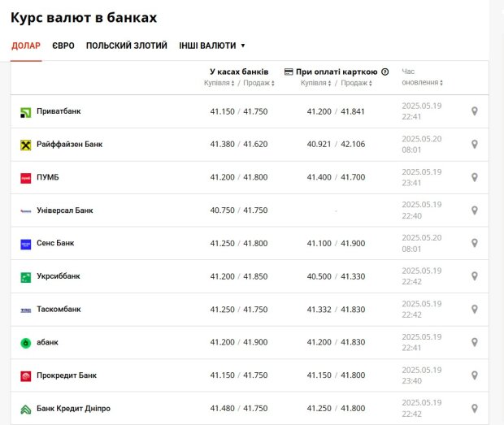Sort by card payment Купівля rate

[315, 83]
